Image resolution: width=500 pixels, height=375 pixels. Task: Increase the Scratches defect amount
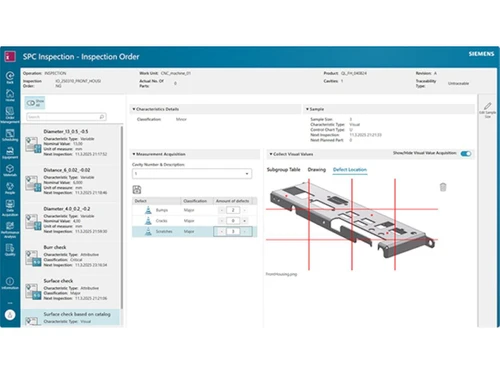tap(244, 231)
